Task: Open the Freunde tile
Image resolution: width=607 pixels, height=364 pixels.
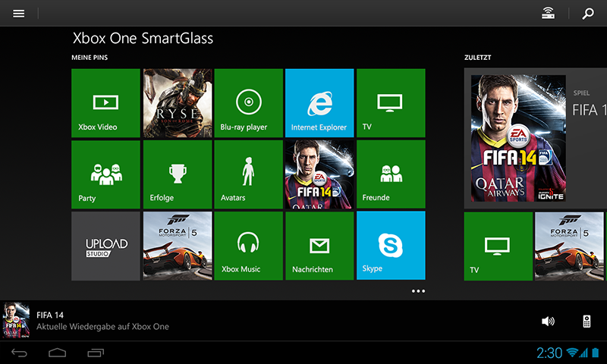Action: pyautogui.click(x=391, y=174)
